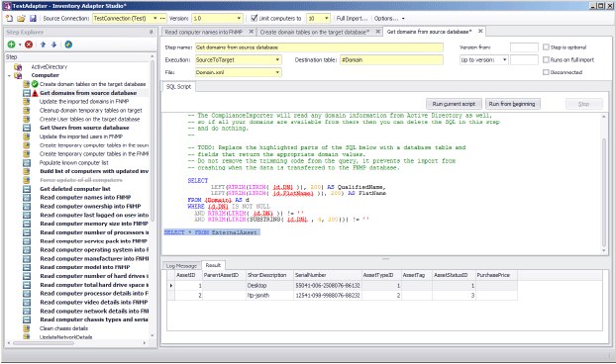Pin the Step Explorer panel
The image size is (616, 364).
[x=152, y=33]
